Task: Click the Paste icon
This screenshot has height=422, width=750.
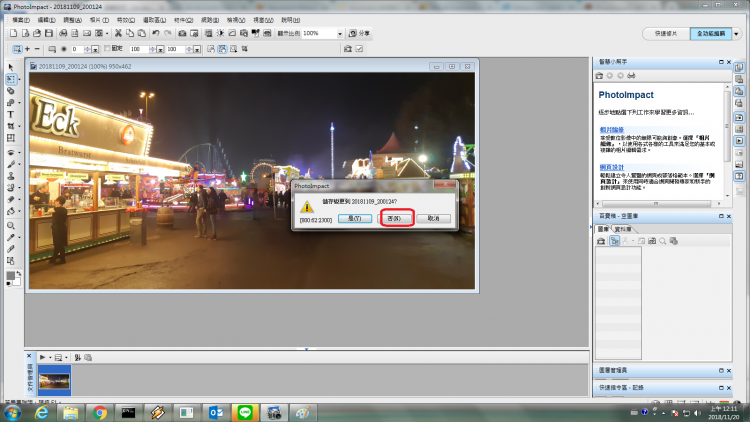Action: pyautogui.click(x=142, y=33)
